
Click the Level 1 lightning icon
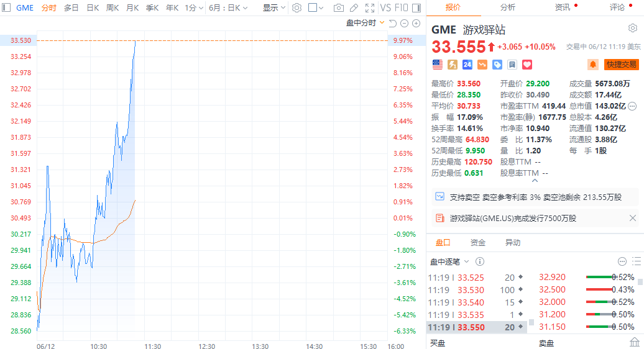pos(452,65)
